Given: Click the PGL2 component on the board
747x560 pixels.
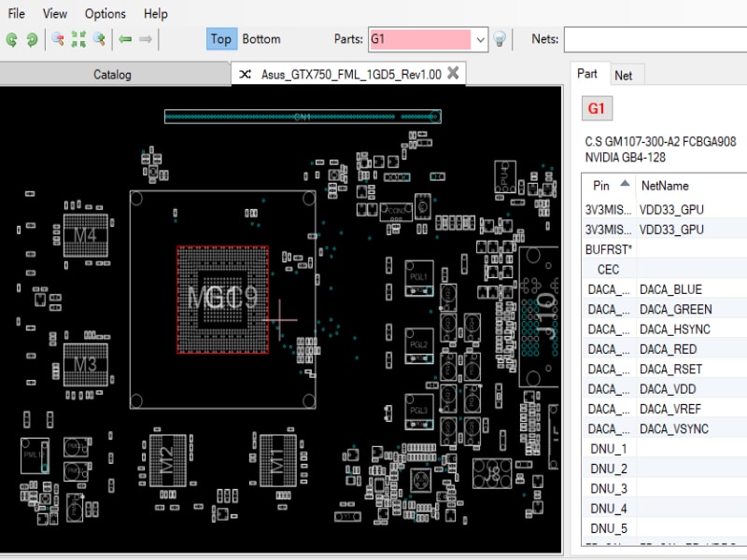Looking at the screenshot, I should click(419, 345).
